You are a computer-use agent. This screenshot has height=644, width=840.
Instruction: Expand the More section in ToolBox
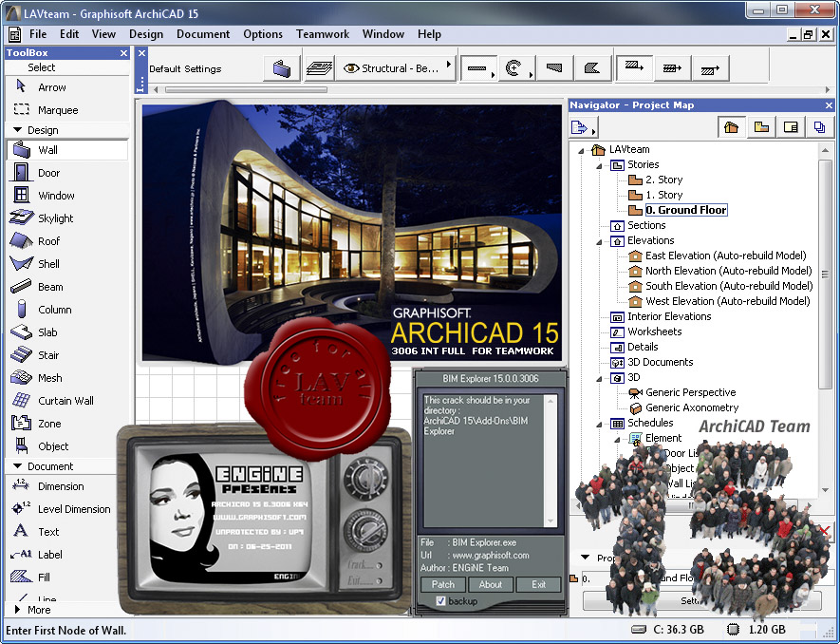(18, 610)
